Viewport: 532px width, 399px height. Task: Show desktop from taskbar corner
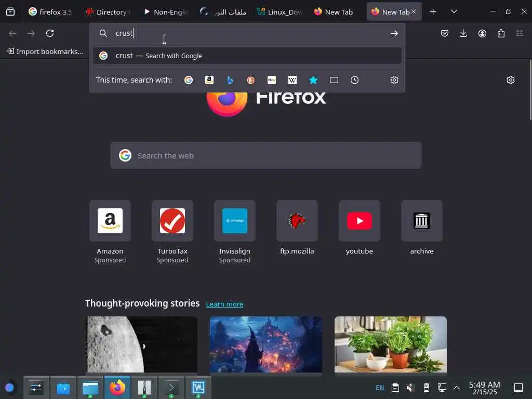point(518,388)
